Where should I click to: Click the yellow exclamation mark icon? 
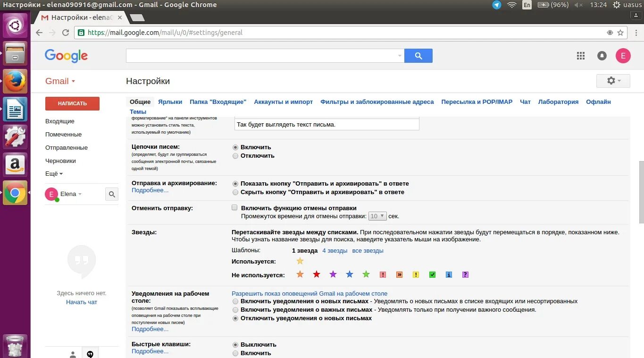pyautogui.click(x=416, y=275)
